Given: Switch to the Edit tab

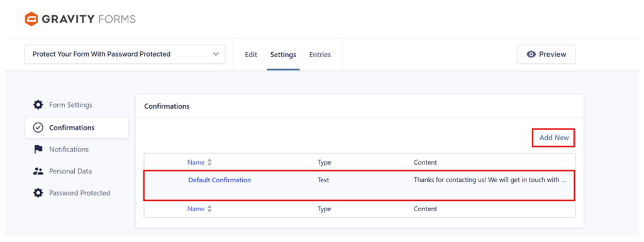Looking at the screenshot, I should click(251, 55).
